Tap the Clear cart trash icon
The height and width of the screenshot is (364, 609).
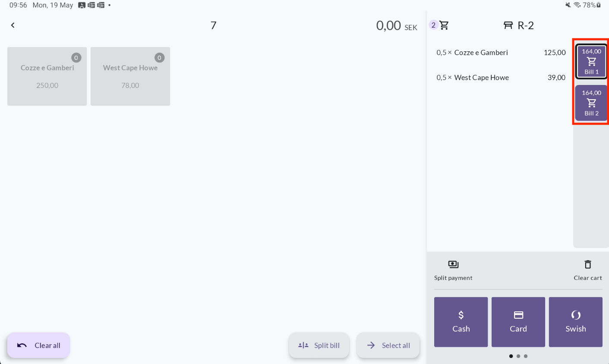(588, 264)
